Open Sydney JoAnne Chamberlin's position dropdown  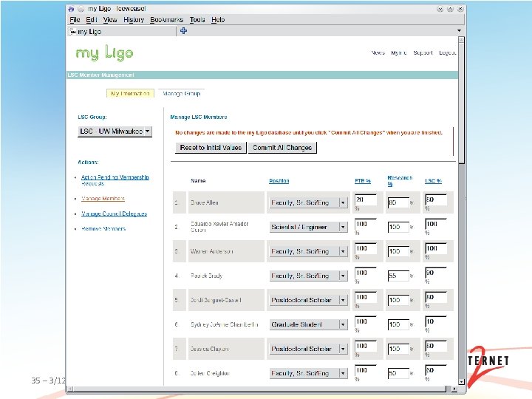pyautogui.click(x=309, y=324)
